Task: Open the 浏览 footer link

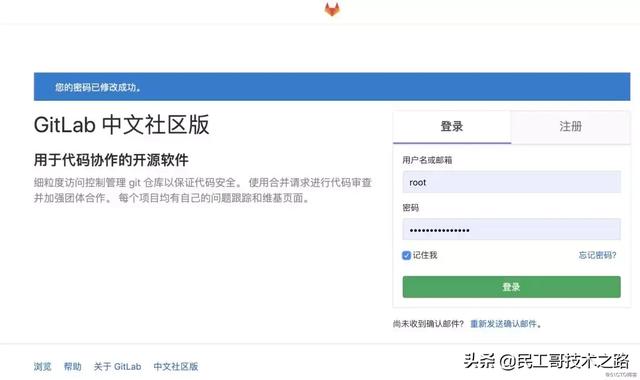Action: pyautogui.click(x=42, y=367)
